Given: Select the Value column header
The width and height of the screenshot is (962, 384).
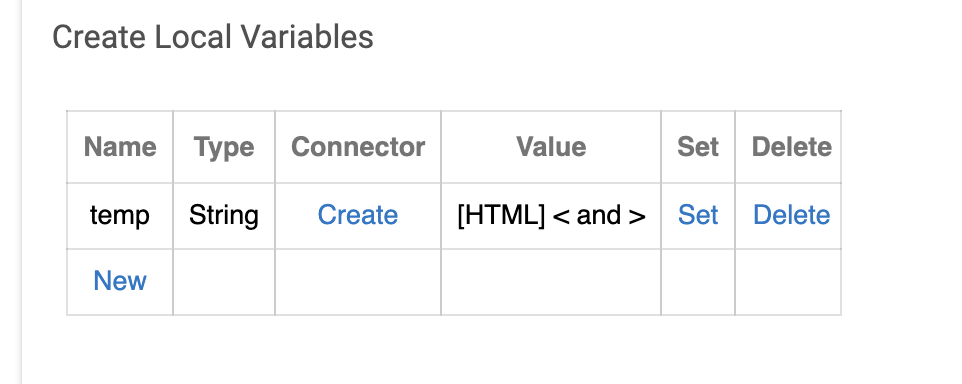Looking at the screenshot, I should (551, 147).
